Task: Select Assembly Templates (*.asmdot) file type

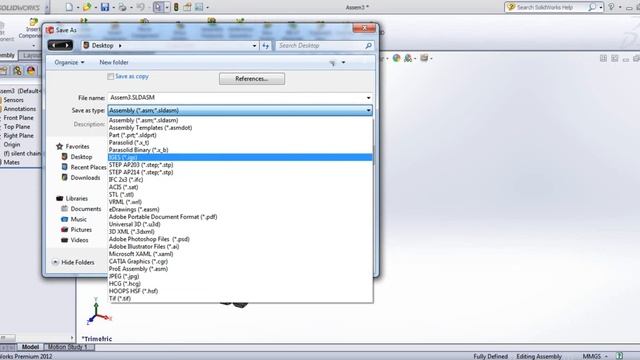Action: pos(240,128)
